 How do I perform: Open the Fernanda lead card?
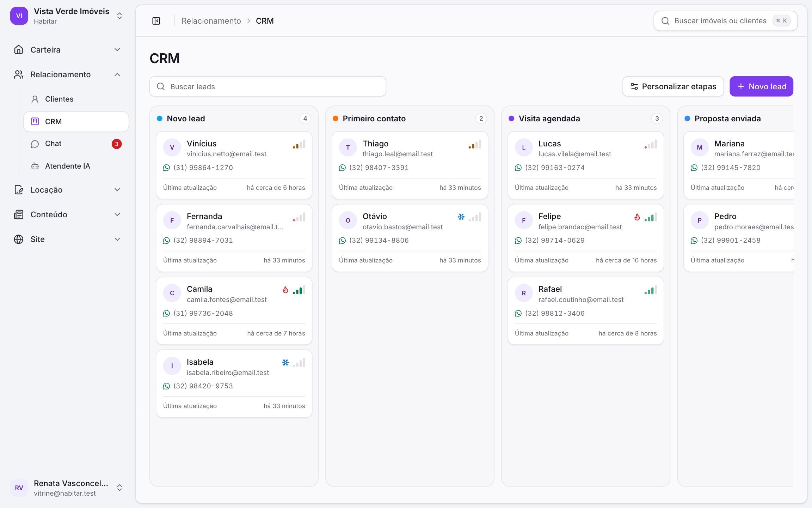point(234,238)
